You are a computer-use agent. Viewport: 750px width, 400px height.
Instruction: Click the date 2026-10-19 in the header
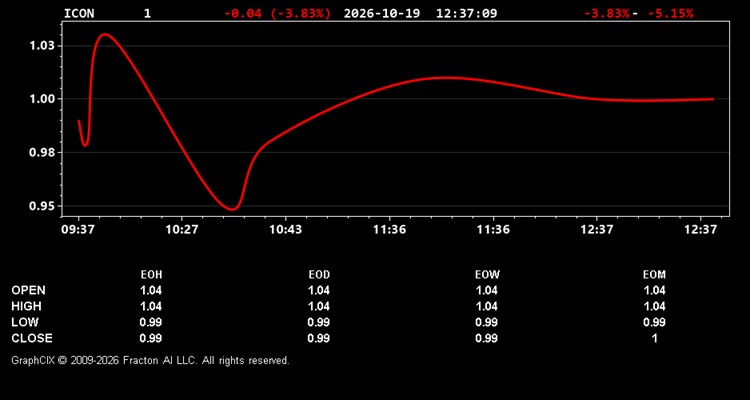[x=382, y=13]
